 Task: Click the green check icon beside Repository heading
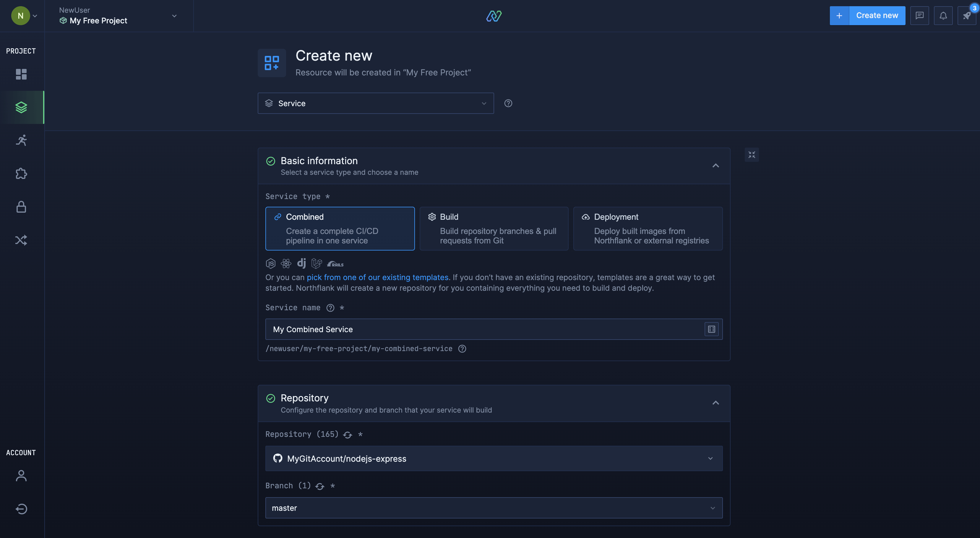(270, 398)
